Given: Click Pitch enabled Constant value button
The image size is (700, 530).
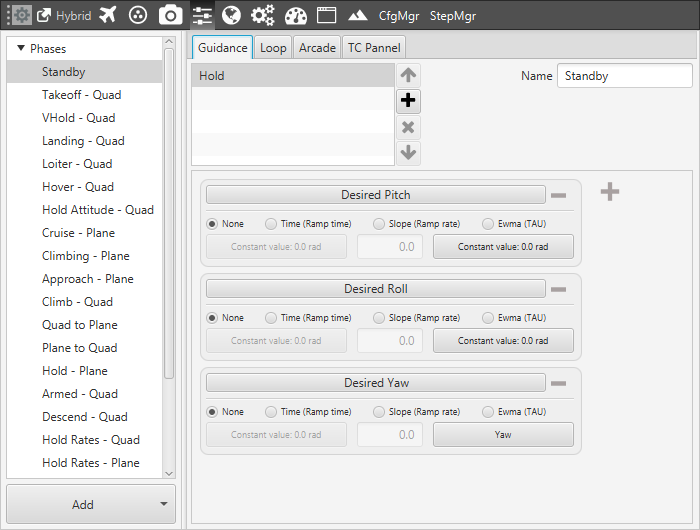Looking at the screenshot, I should tap(503, 246).
